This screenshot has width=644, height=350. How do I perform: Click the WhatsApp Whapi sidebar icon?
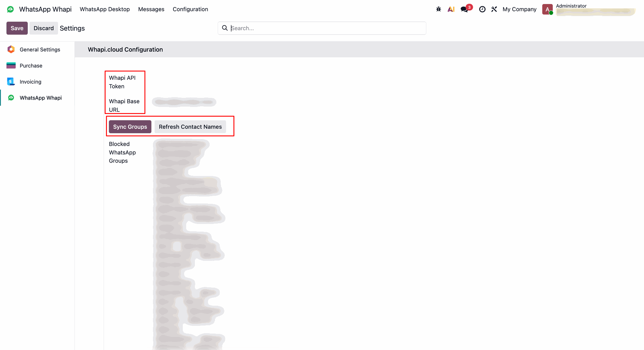click(x=11, y=98)
